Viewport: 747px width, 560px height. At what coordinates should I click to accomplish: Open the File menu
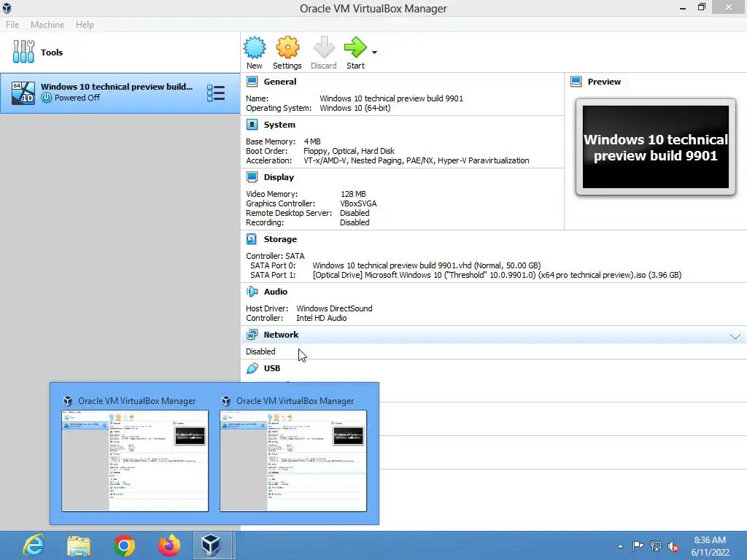(x=12, y=25)
